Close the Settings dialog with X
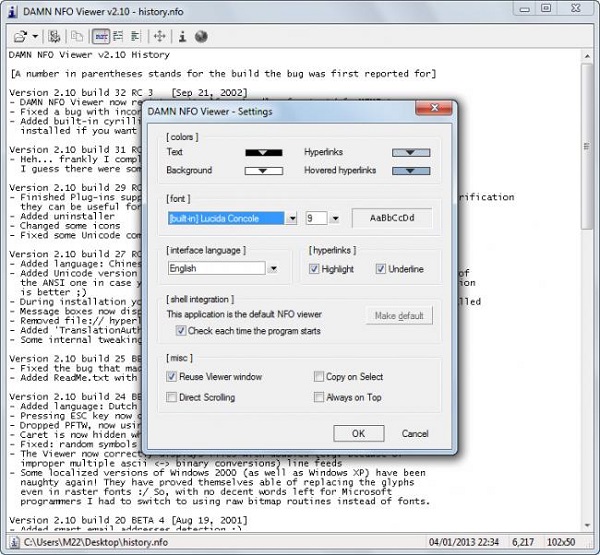 (434, 108)
